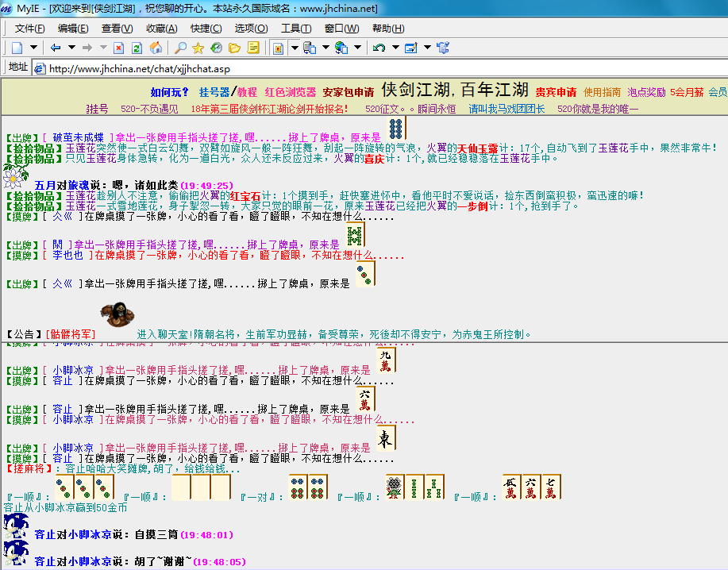This screenshot has height=570, width=728.
Task: Open the 5会月薪 link
Action: 686,92
